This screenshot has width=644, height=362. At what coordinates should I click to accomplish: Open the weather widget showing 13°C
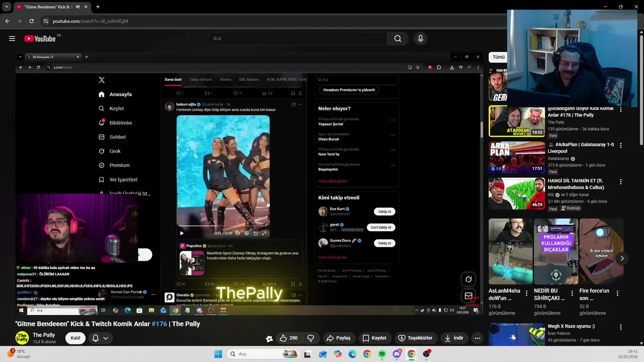pos(20,354)
